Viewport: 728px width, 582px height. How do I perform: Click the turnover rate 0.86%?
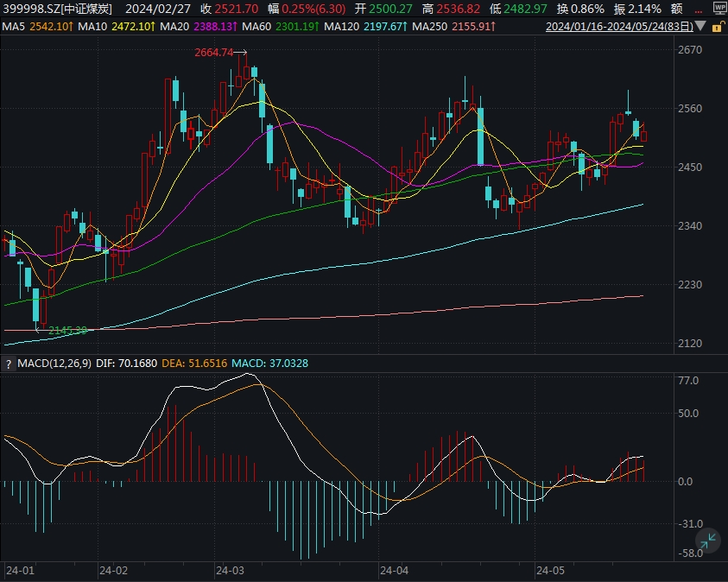click(587, 9)
